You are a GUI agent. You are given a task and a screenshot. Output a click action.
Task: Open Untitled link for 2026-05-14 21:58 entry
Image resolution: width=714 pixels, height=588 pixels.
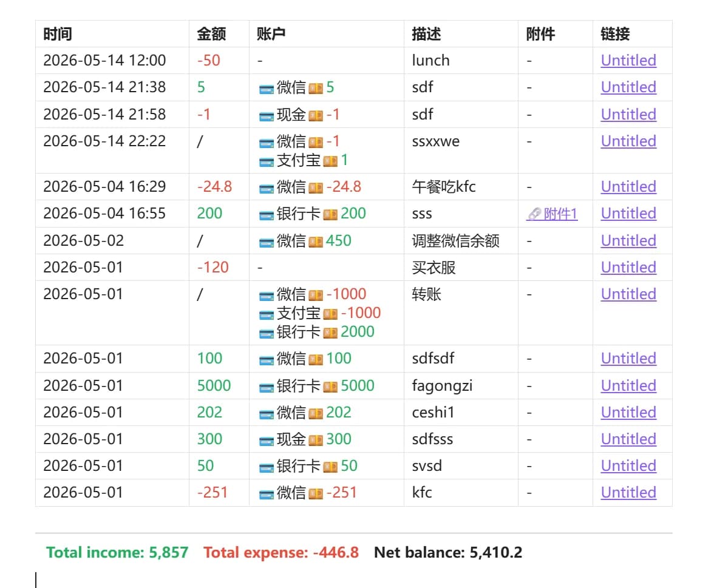click(x=628, y=115)
